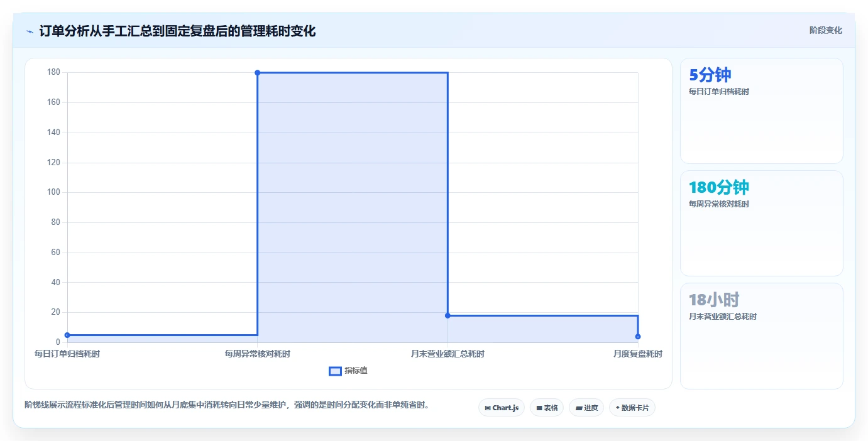Click x-axis label 每周异常核对耗时
Screen dimensions: 868x441
tap(257, 354)
